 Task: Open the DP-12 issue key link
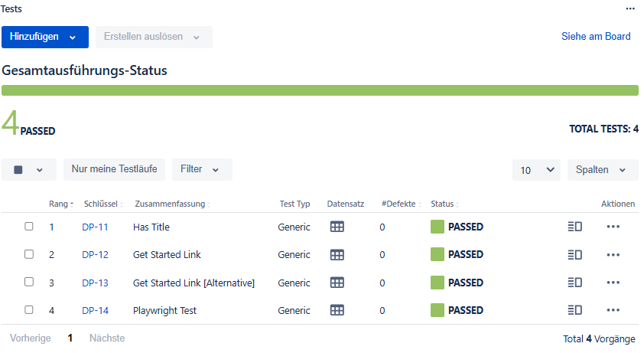tap(95, 255)
